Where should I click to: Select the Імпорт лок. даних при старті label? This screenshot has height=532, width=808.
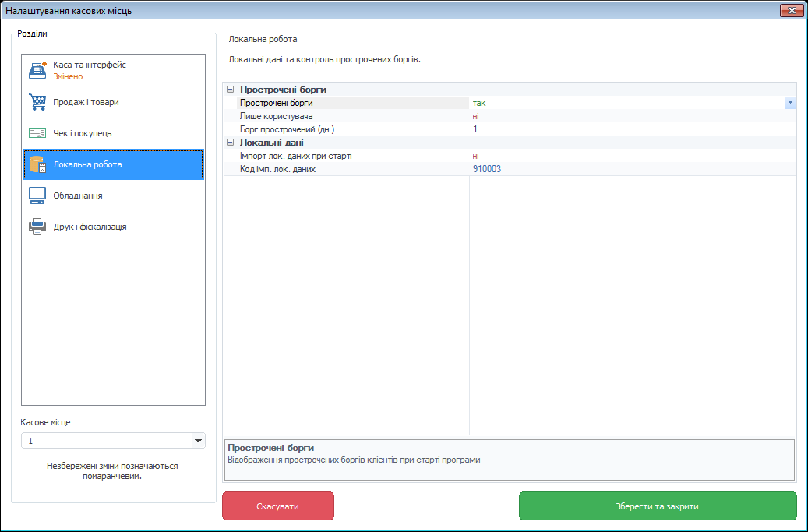coord(296,156)
